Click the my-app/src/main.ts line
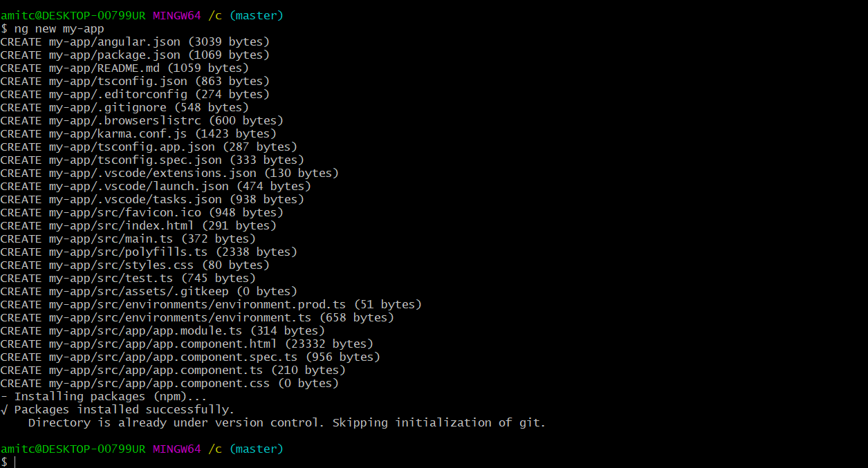This screenshot has height=468, width=868. coord(128,238)
